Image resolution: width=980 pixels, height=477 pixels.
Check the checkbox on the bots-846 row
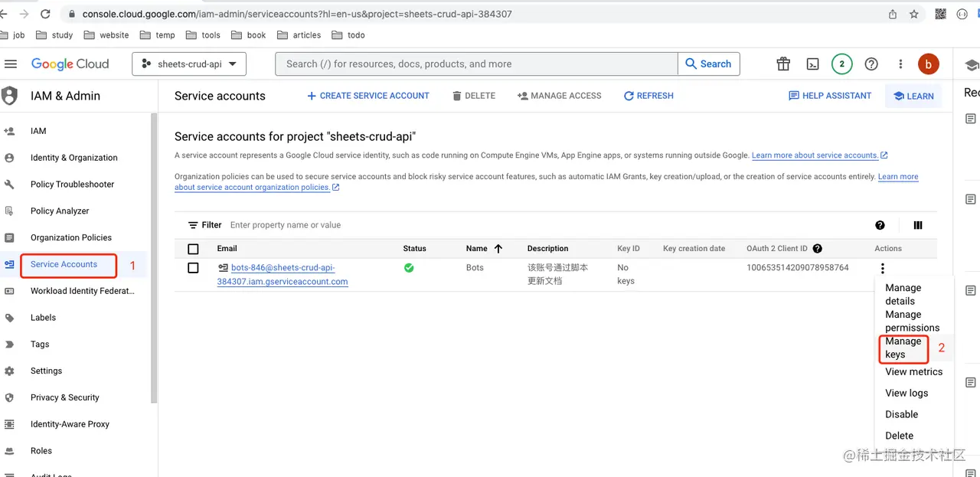click(x=193, y=269)
